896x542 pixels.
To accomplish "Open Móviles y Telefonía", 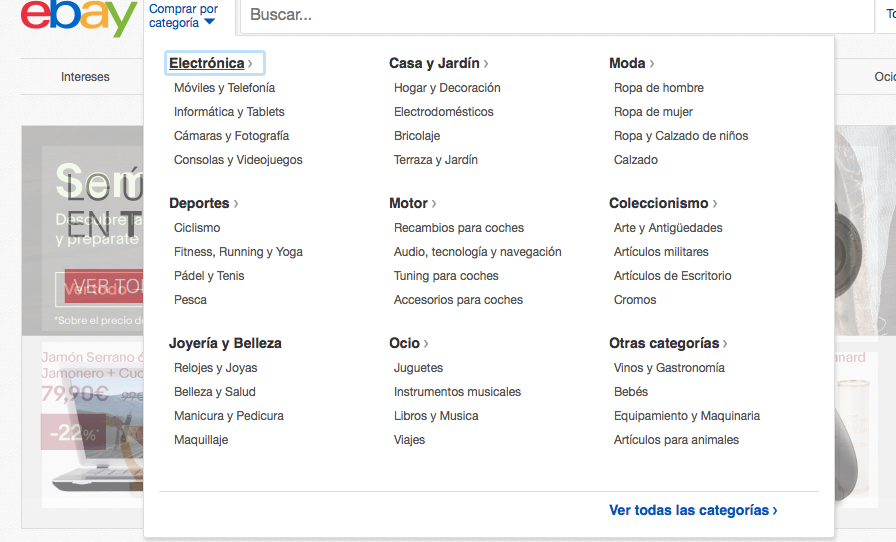I will pyautogui.click(x=225, y=87).
